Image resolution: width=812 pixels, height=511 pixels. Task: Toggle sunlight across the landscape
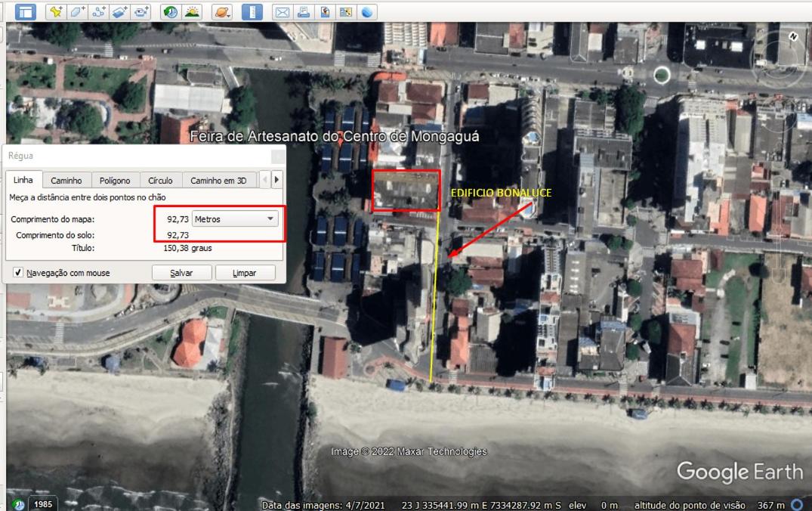click(192, 11)
